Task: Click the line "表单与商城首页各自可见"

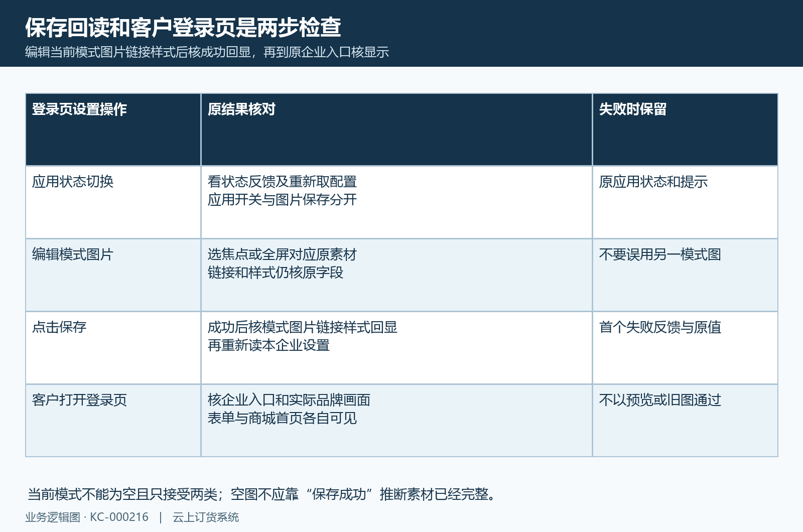Action: 282,418
